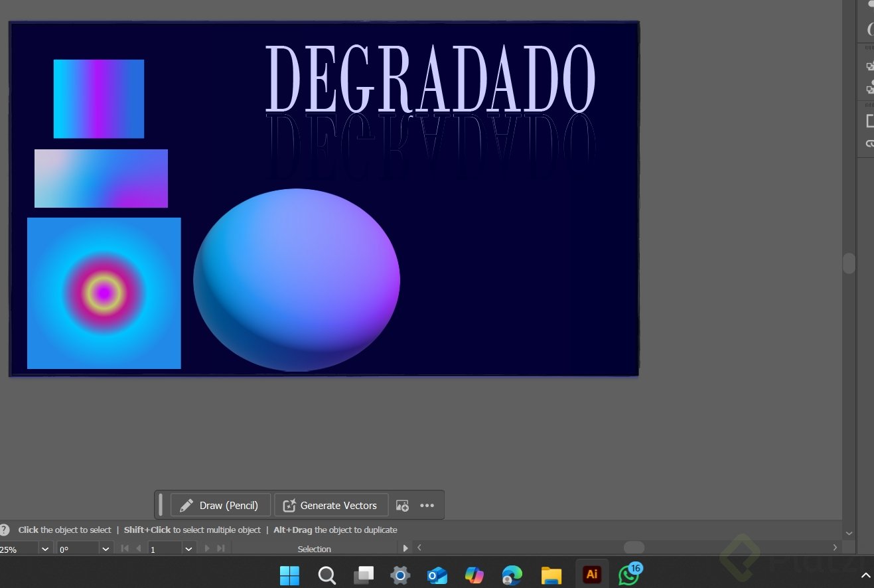Viewport: 874px width, 588px height.
Task: Open more options in the contextual task bar
Action: point(427,506)
